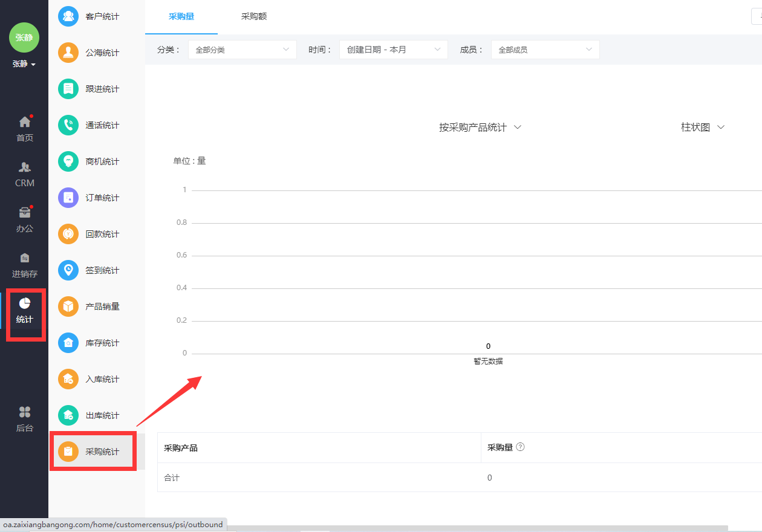The height and width of the screenshot is (532, 762).
Task: Open the 入库统计 orange icon
Action: 68,379
